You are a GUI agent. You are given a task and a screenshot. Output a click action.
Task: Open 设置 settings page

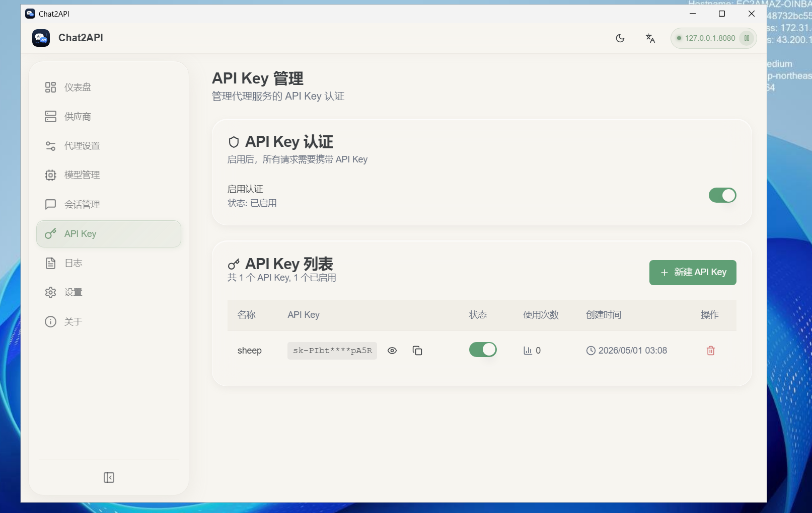pos(109,292)
